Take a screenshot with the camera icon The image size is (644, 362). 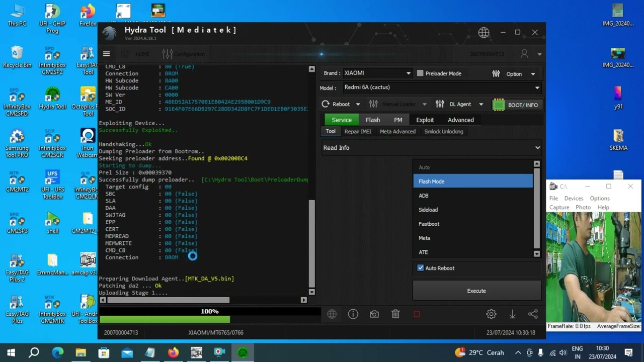[x=374, y=314]
